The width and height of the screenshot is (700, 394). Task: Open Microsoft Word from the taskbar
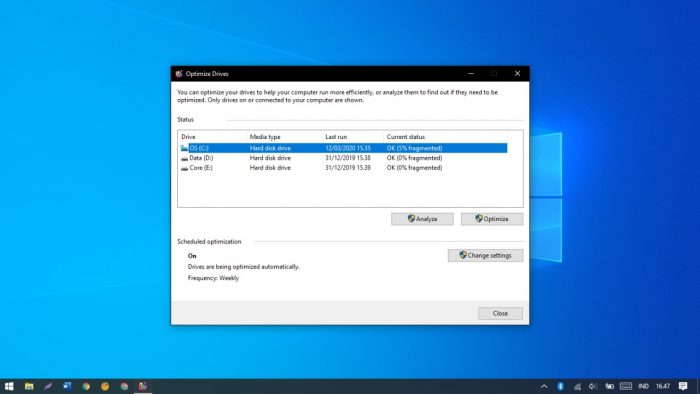point(67,386)
